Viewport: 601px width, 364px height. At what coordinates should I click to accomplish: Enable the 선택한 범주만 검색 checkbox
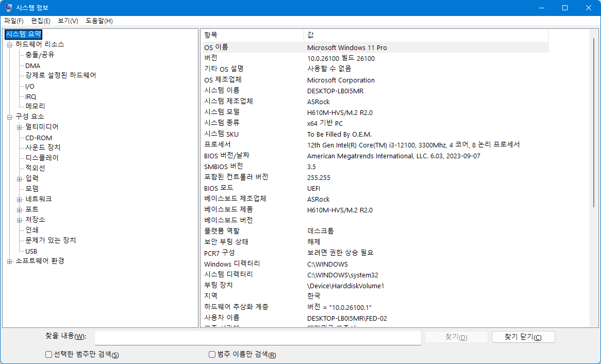(x=48, y=354)
